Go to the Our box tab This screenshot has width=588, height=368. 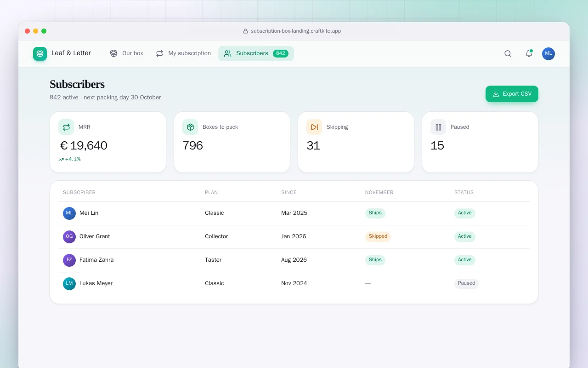(x=126, y=53)
